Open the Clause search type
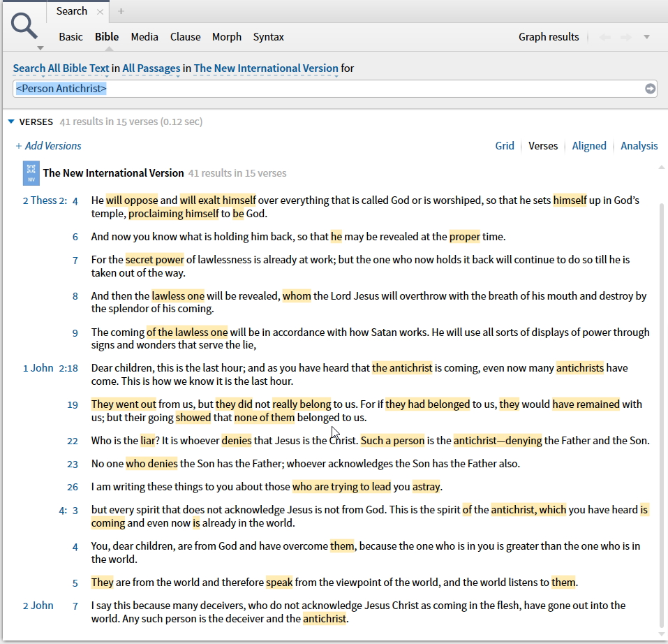Screen dimensions: 668x644 (185, 37)
